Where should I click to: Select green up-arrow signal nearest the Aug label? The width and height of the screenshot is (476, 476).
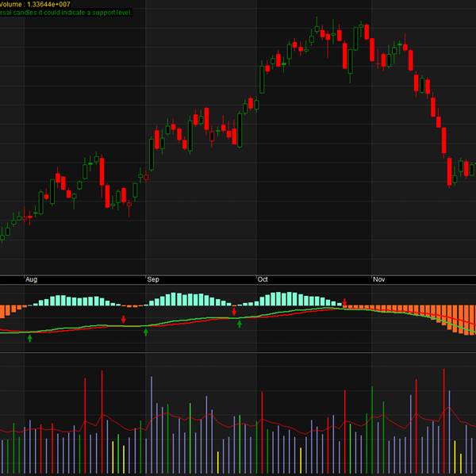point(30,338)
